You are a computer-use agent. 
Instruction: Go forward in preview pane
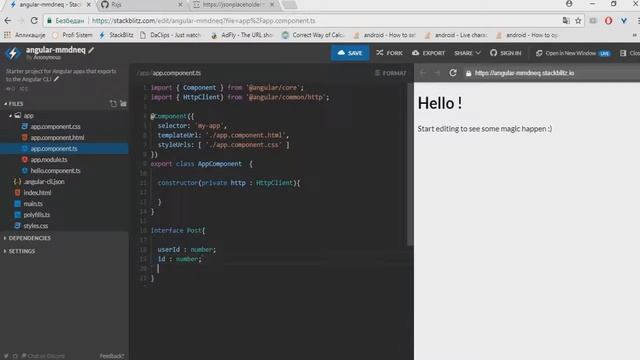[x=437, y=73]
